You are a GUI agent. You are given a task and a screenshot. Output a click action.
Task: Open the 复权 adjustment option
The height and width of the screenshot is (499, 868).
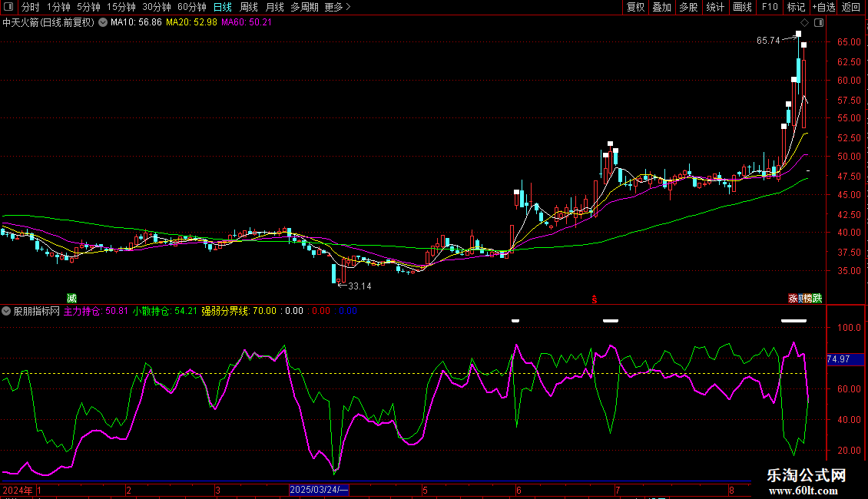(635, 7)
